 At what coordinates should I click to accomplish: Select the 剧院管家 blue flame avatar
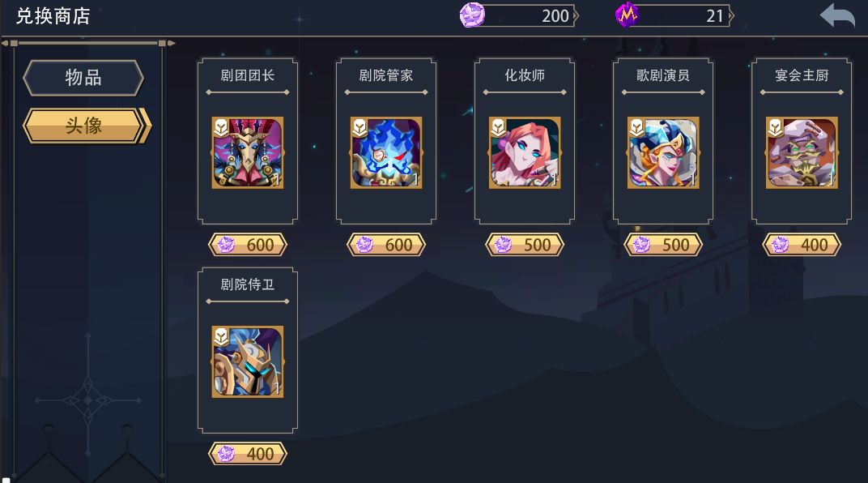386,152
